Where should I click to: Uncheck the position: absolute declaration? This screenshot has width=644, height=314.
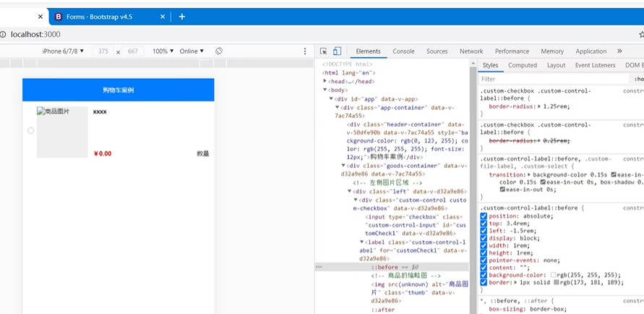click(x=484, y=216)
